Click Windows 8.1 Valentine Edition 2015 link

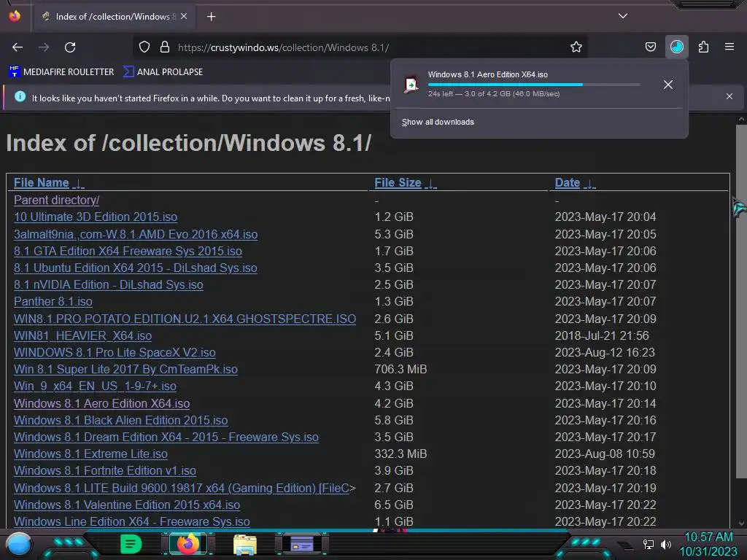tap(127, 505)
